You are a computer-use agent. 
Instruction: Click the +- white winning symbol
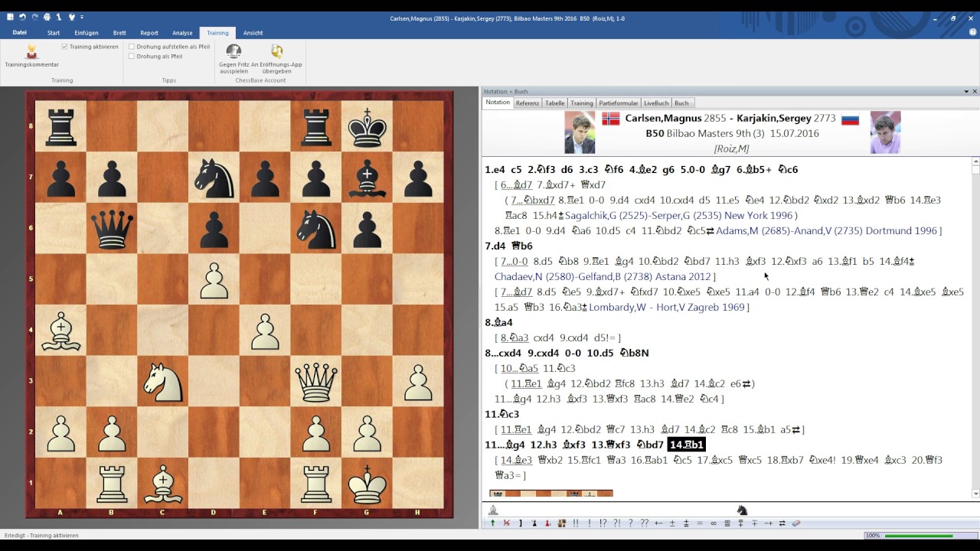(658, 523)
